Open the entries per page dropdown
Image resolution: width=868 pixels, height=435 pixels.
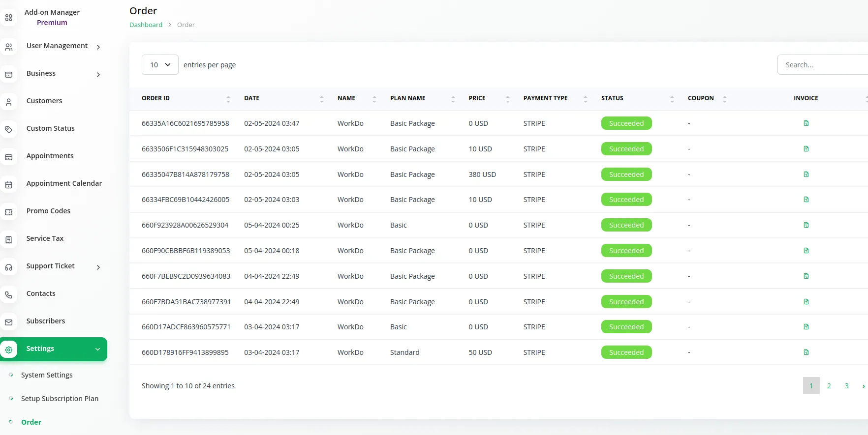click(x=160, y=64)
